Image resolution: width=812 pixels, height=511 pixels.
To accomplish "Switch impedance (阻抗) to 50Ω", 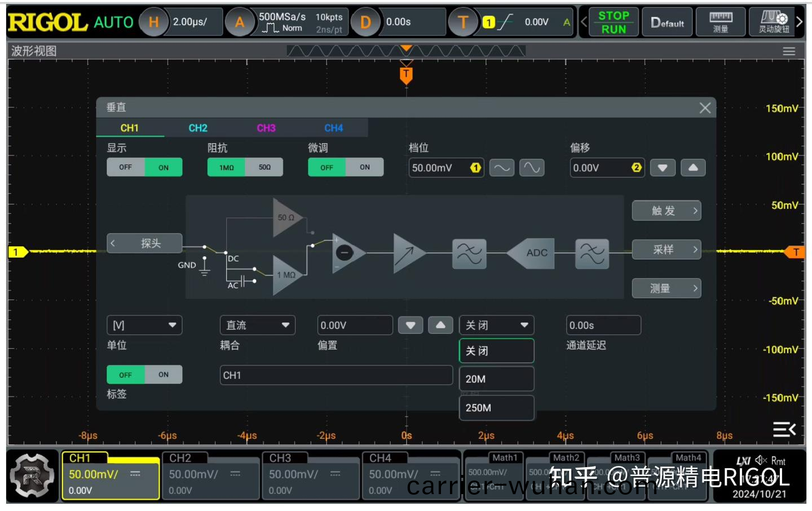I will pos(264,167).
